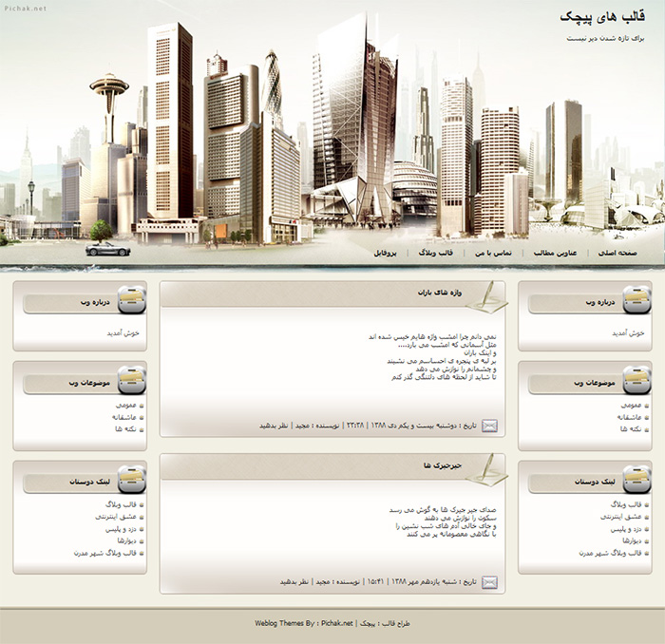
Task: Open قالب وبلاگ in the header navigation
Action: (x=436, y=253)
